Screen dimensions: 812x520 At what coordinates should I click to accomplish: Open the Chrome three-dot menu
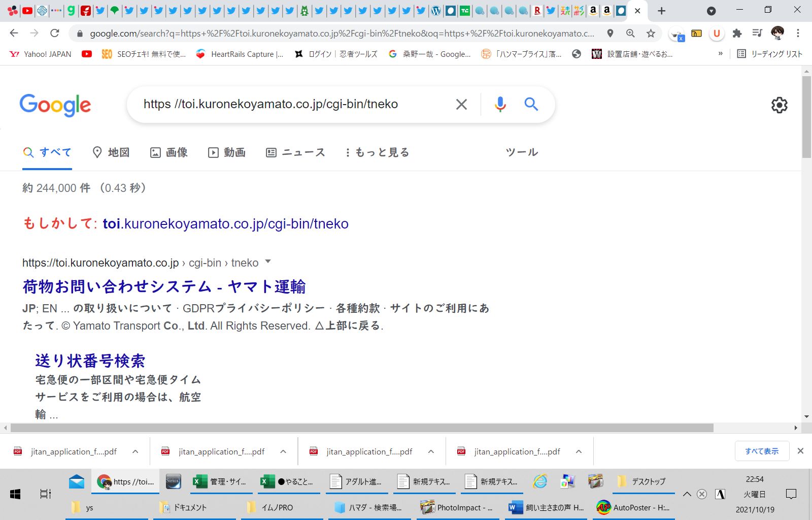(x=798, y=34)
